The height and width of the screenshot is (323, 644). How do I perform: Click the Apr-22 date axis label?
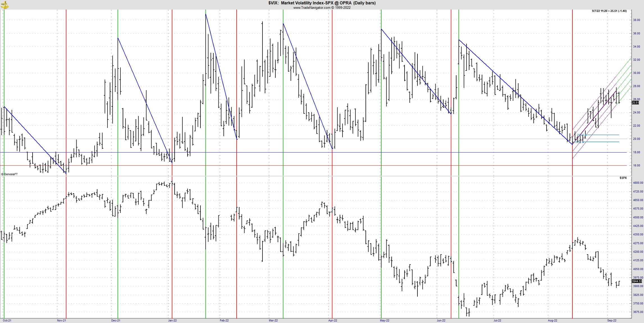point(333,320)
